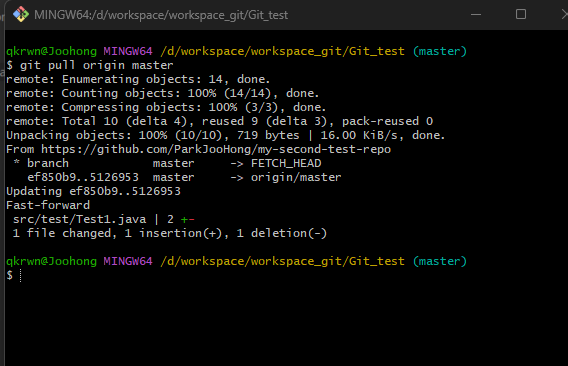
Task: Click the last prompt's '(master)' branch indicator
Action: coord(440,261)
